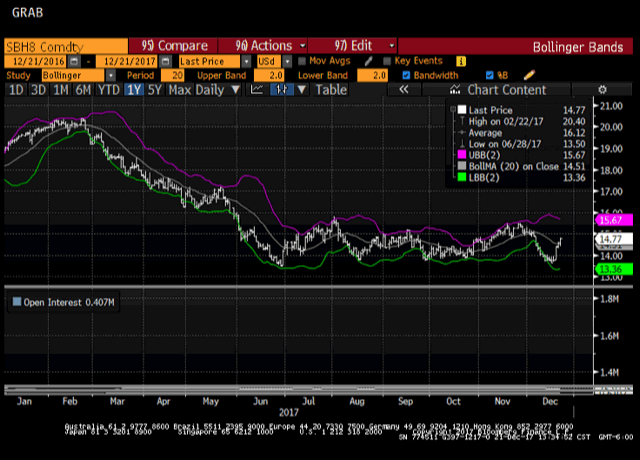Switch to line chart type icon
640x460 pixels.
257,89
